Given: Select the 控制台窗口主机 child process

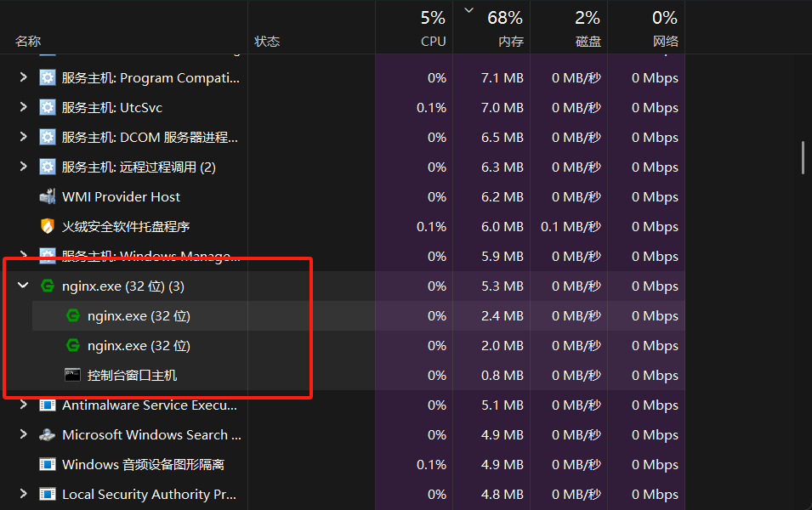Looking at the screenshot, I should [x=132, y=375].
